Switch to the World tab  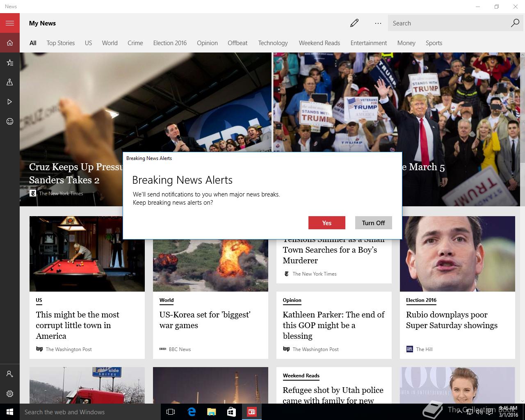click(110, 43)
